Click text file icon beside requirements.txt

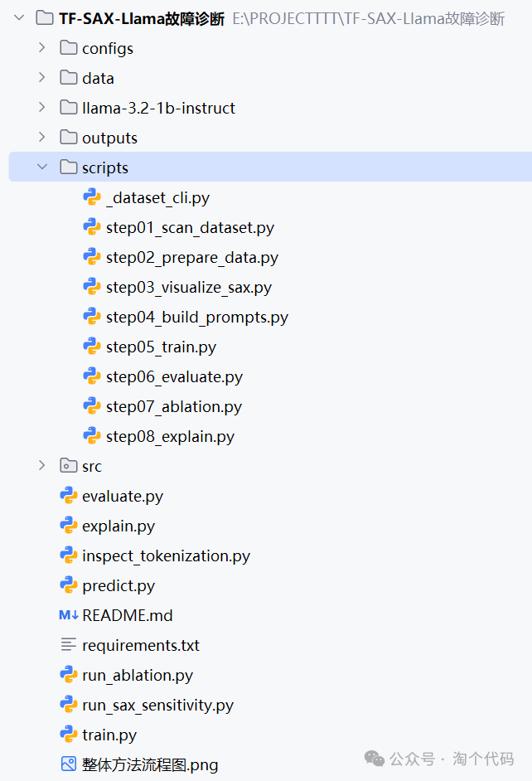pos(69,645)
